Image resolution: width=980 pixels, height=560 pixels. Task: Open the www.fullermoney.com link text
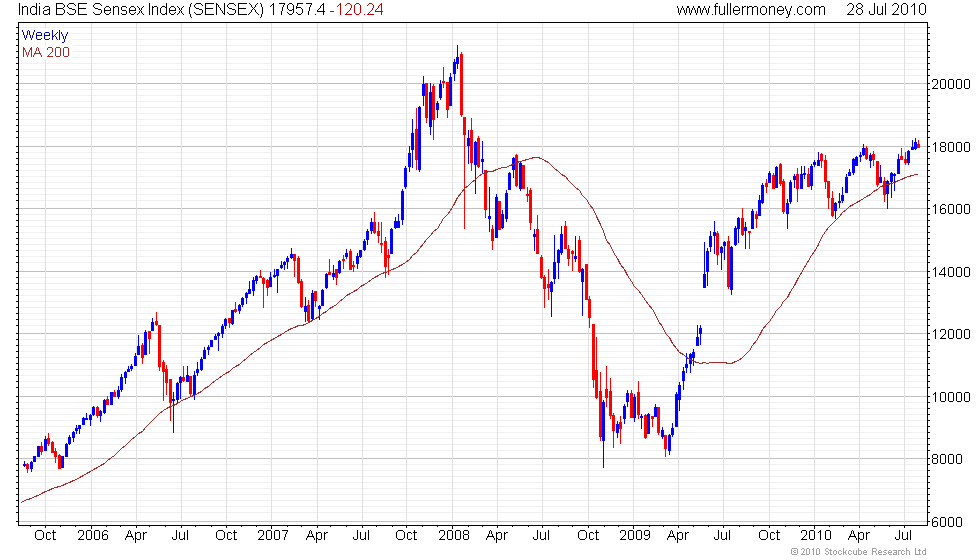point(751,9)
